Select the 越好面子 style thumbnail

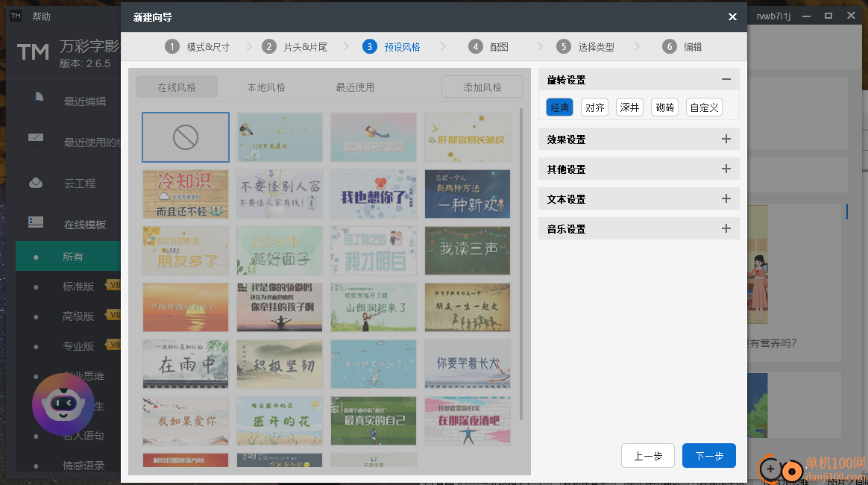coord(280,250)
